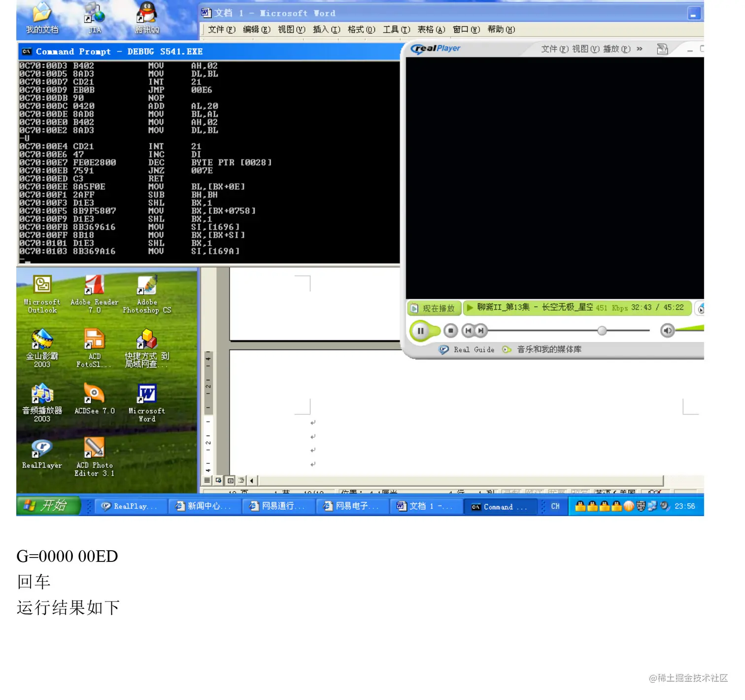Screen dimensions: 745x700
Task: Mute RealPlayer audio with speaker icon
Action: point(667,331)
